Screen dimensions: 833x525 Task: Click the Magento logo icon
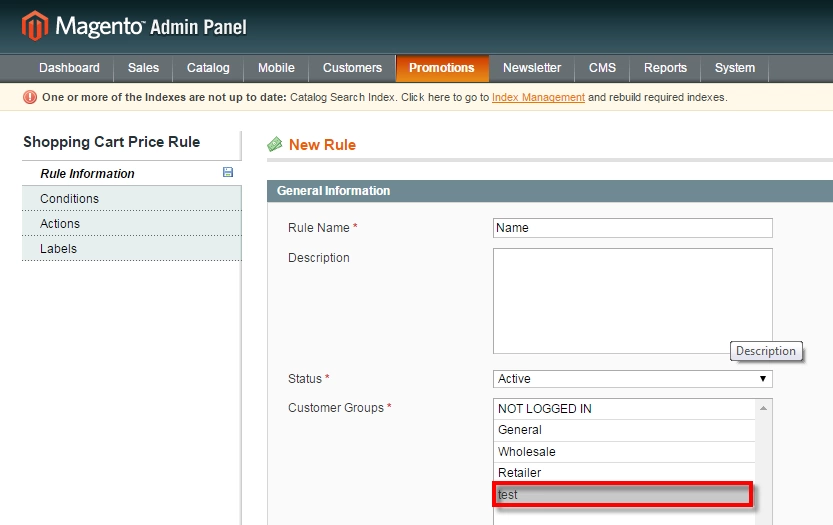coord(35,26)
